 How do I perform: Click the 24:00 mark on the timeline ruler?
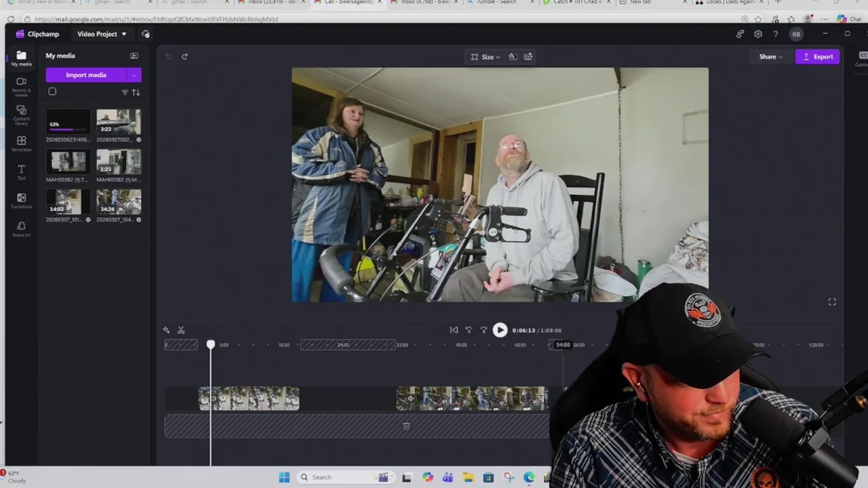(343, 345)
